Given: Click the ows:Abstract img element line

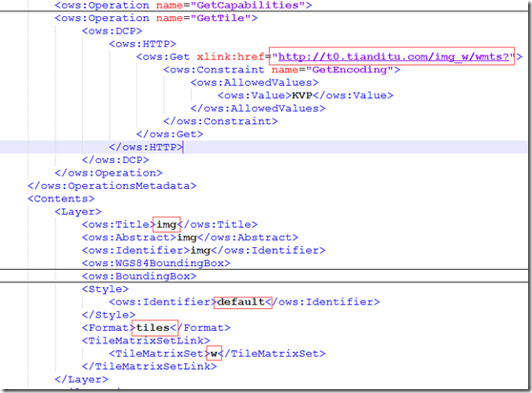Looking at the screenshot, I should [190, 238].
